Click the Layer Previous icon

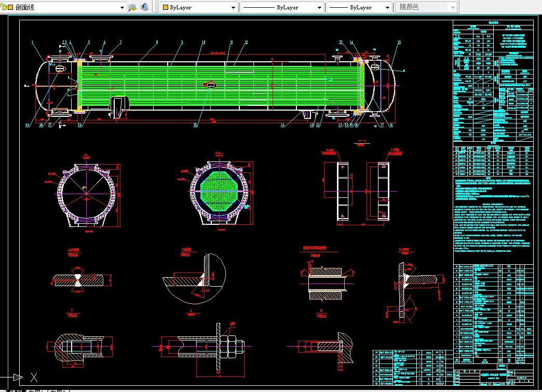tap(144, 7)
